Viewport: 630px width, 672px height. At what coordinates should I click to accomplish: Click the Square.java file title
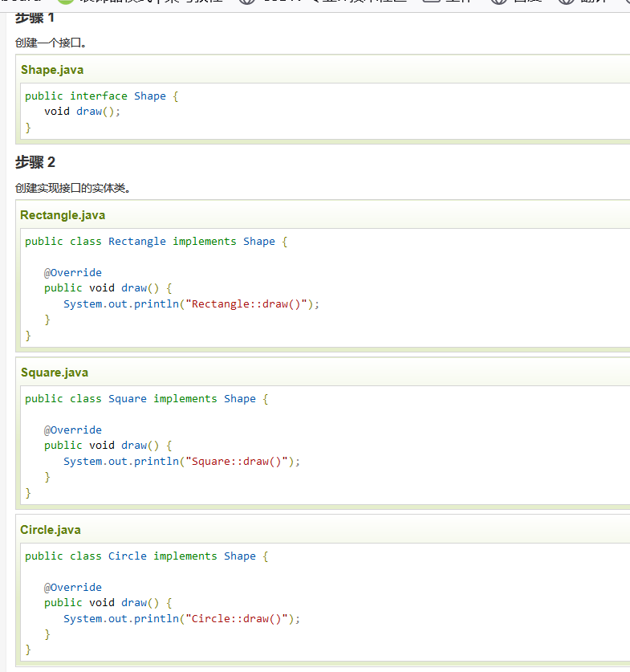[x=55, y=373]
